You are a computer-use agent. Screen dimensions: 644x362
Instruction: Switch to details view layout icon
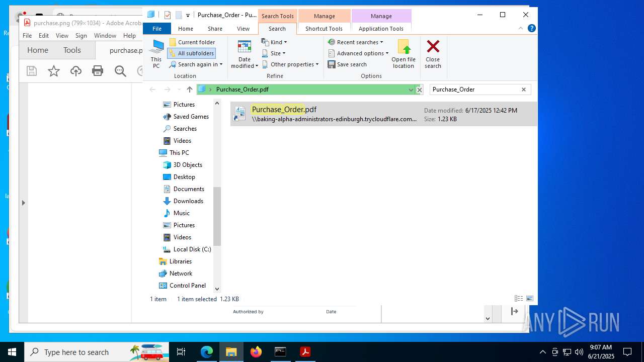519,299
